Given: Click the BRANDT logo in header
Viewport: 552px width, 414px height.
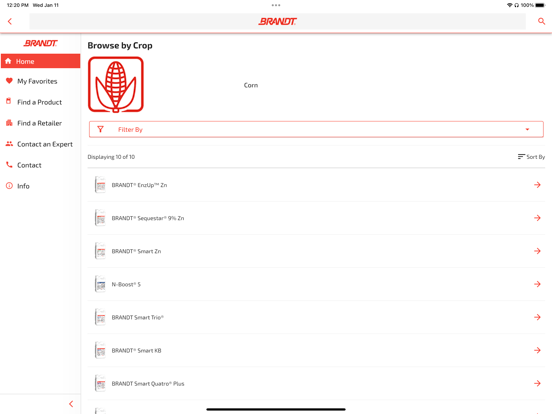Looking at the screenshot, I should point(277,21).
